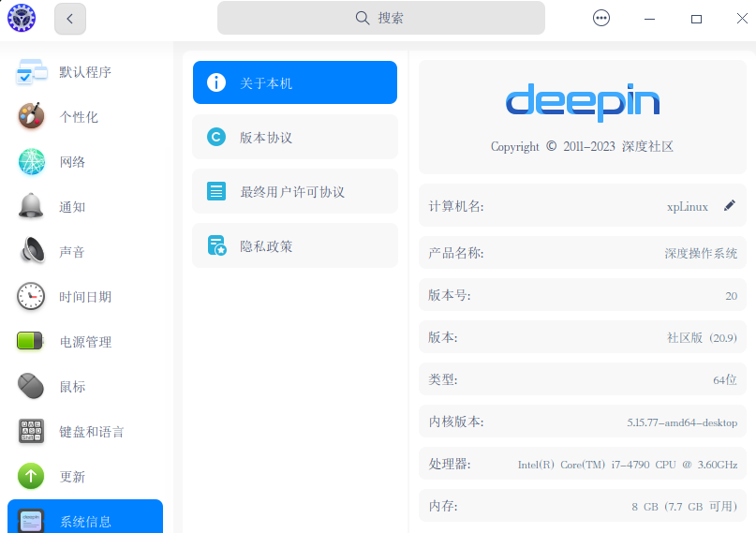Click the 鼠标 mouse icon

31,386
